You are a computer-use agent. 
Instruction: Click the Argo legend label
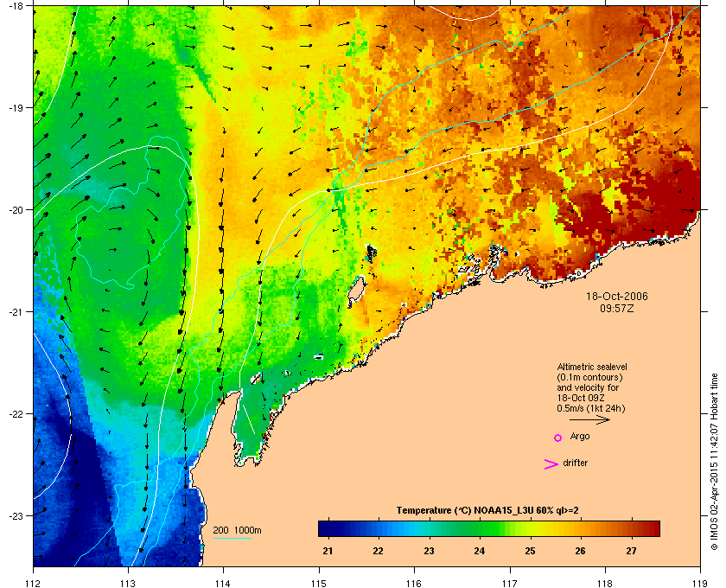pyautogui.click(x=580, y=437)
